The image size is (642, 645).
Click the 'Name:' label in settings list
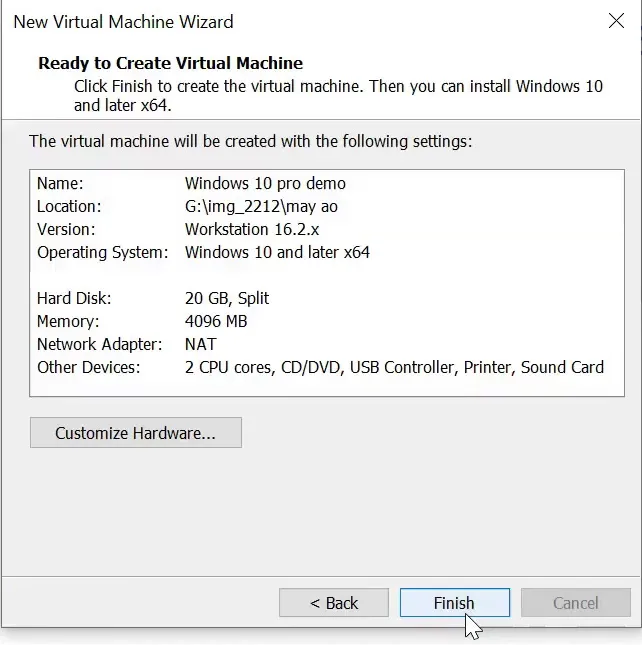(x=60, y=184)
